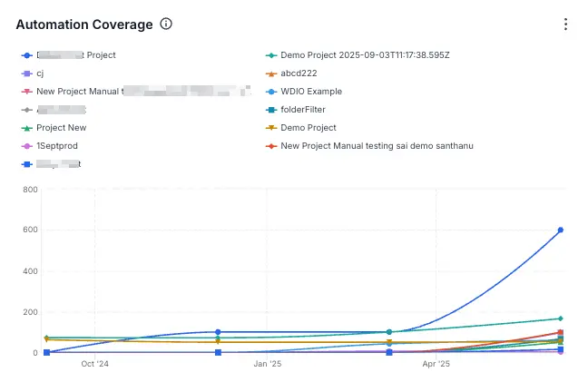This screenshot has width=588, height=382.
Task: Toggle the 1Septprod series label
Action: click(x=57, y=146)
